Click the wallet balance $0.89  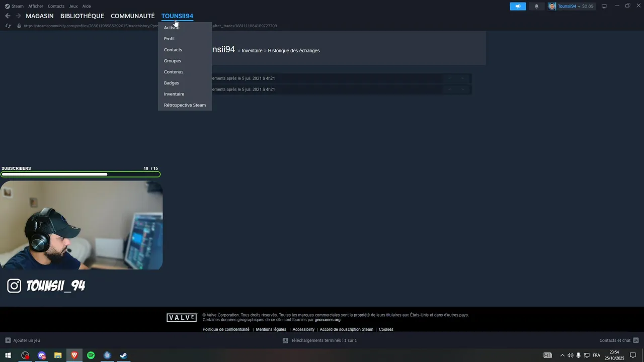click(x=588, y=6)
